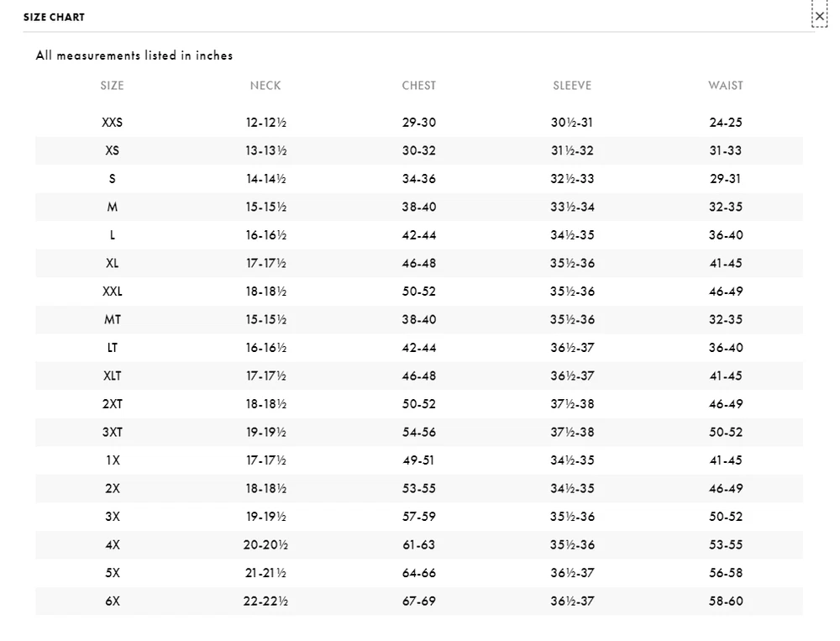The height and width of the screenshot is (641, 840).
Task: Select the WAIST column header
Action: tap(726, 86)
